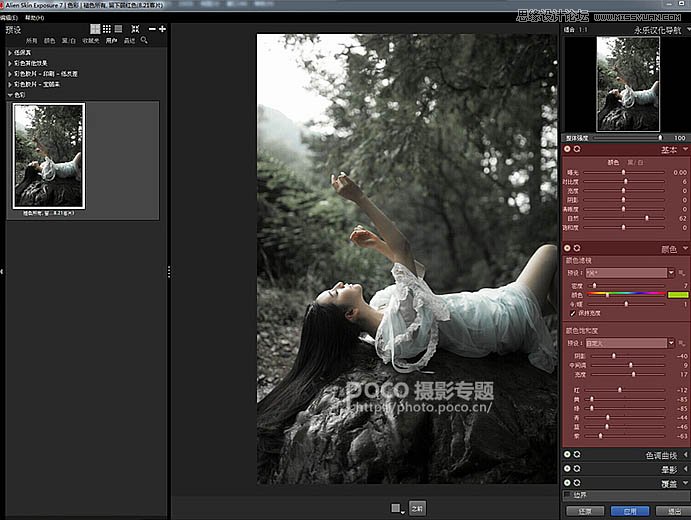Collapse the 颜色 panel arrow
This screenshot has height=520, width=691.
(685, 249)
